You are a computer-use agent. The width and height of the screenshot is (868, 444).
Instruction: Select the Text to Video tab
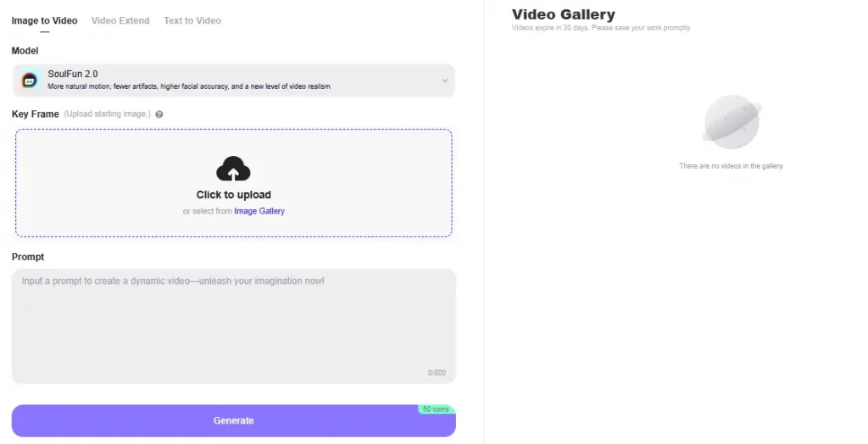[192, 20]
